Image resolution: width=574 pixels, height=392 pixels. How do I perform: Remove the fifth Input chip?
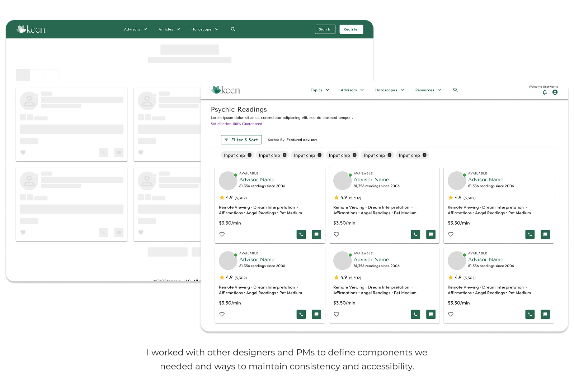[x=389, y=155]
